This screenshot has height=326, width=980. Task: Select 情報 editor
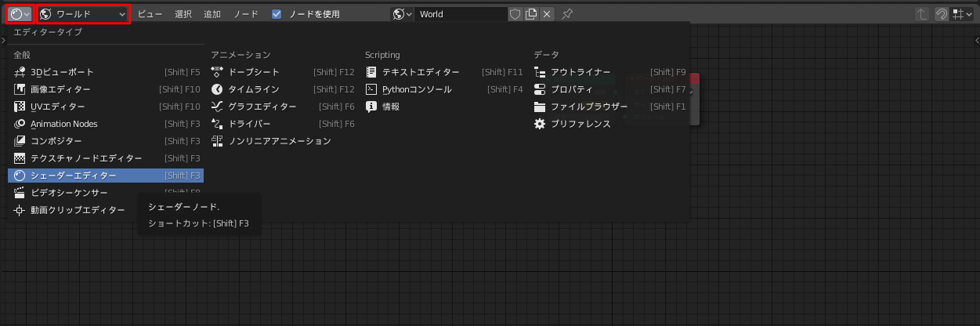444,107
